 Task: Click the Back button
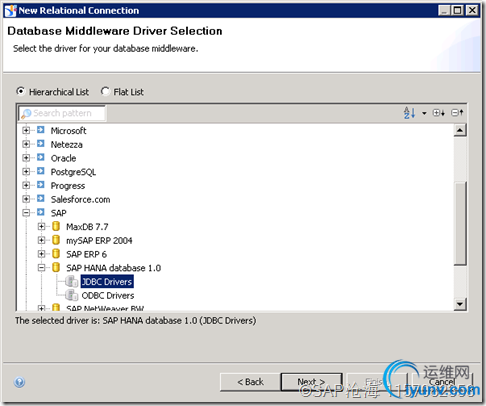(250, 382)
